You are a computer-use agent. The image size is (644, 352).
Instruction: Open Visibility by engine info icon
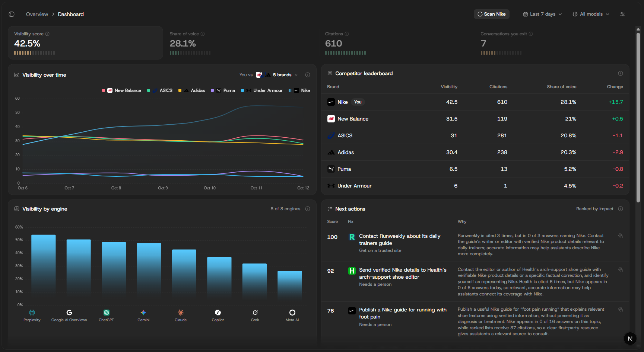(308, 209)
